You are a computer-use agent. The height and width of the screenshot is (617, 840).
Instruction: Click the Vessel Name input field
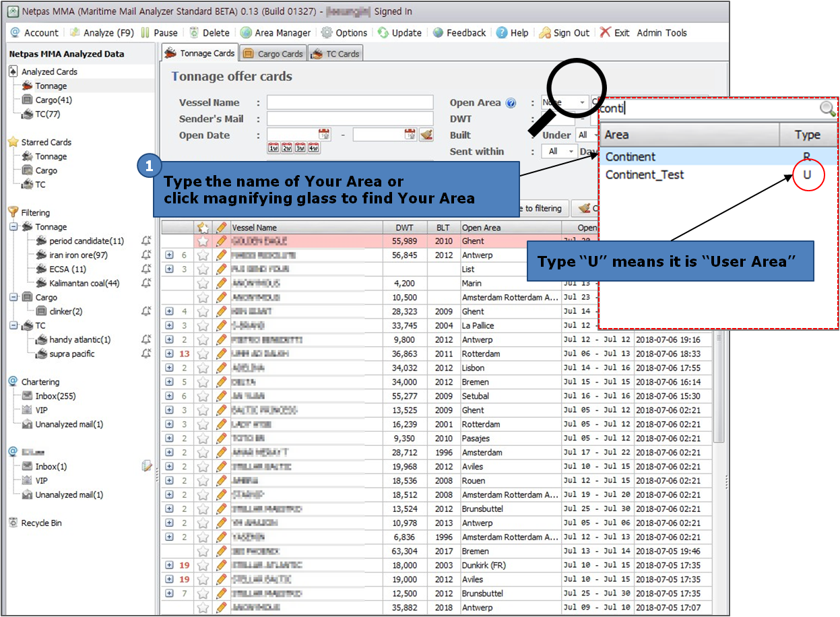[x=350, y=102]
